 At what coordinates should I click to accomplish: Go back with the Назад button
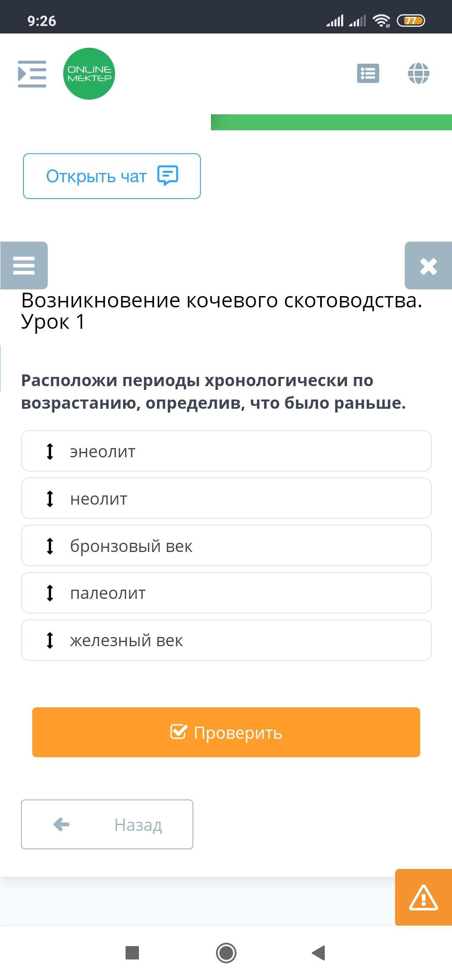[107, 824]
